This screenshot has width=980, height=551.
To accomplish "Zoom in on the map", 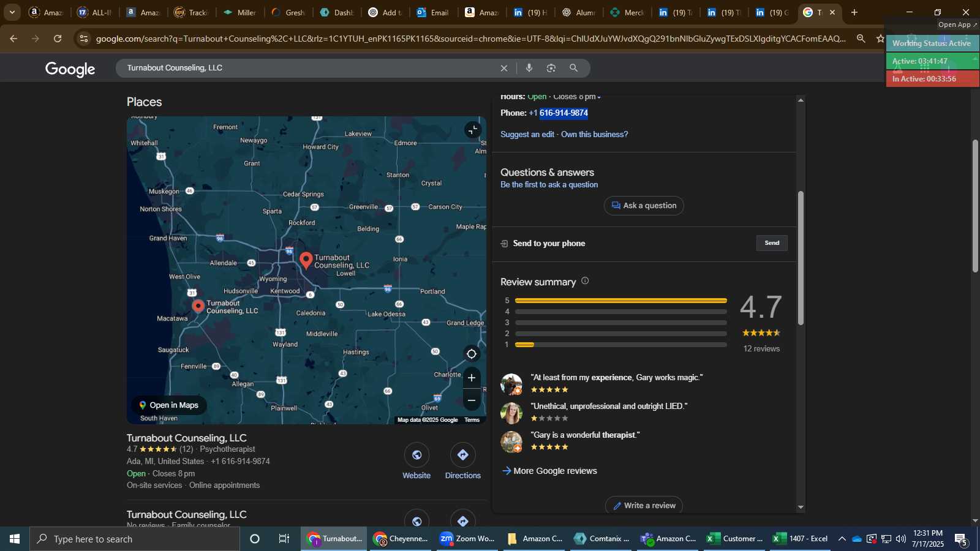I will pos(472,378).
